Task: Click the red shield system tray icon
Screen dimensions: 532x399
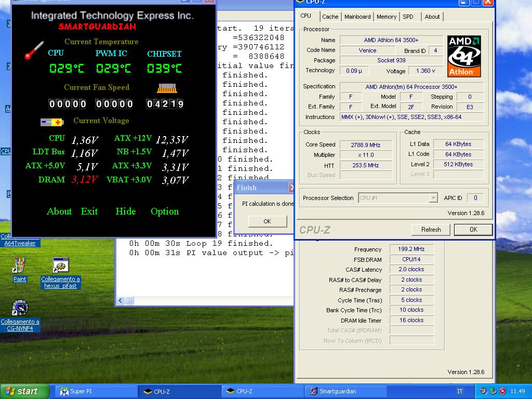Action: click(502, 391)
